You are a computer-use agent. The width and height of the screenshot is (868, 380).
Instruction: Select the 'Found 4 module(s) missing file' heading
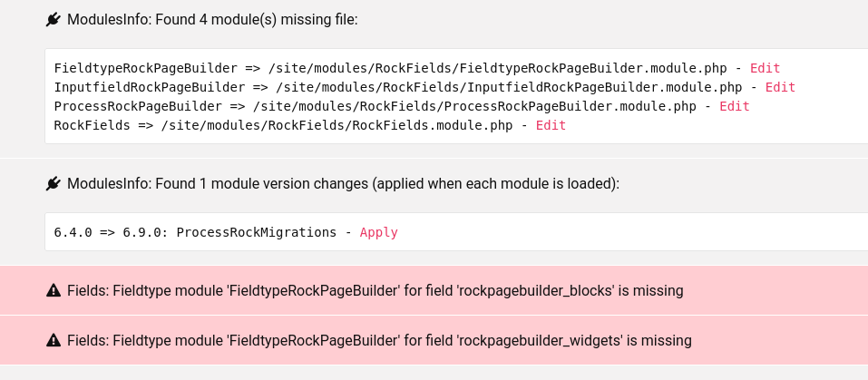[212, 20]
